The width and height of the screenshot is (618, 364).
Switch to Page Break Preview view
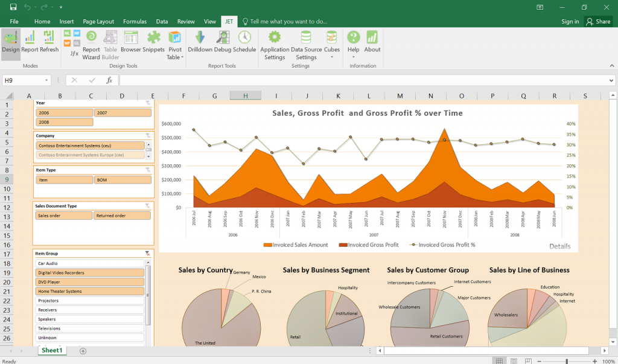tap(528, 361)
